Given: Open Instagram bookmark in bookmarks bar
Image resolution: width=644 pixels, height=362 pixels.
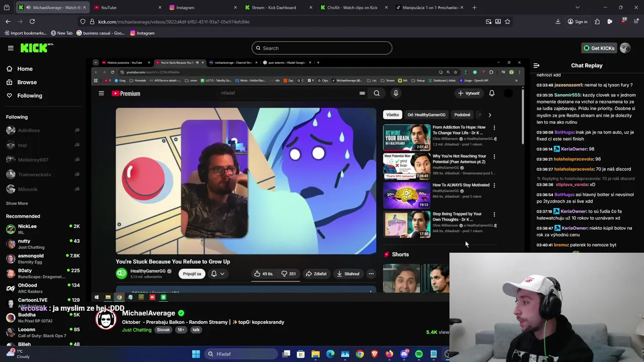Looking at the screenshot, I should (x=142, y=33).
